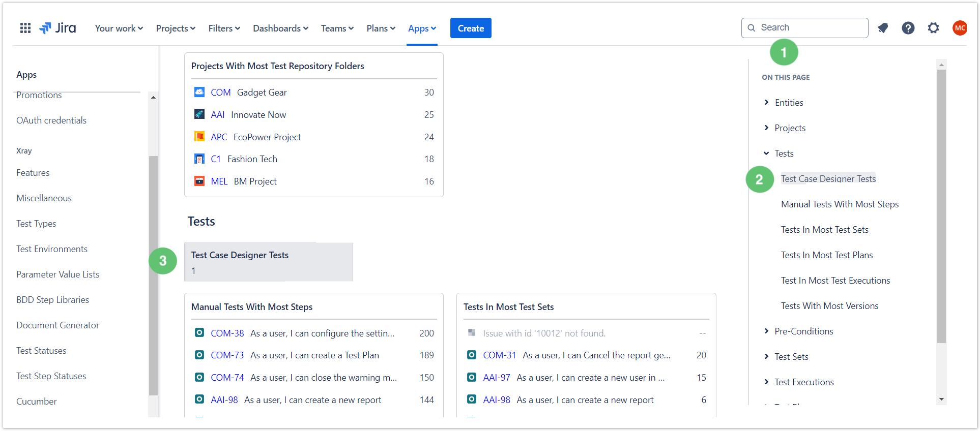Open Promotions in Apps sidebar

click(39, 95)
